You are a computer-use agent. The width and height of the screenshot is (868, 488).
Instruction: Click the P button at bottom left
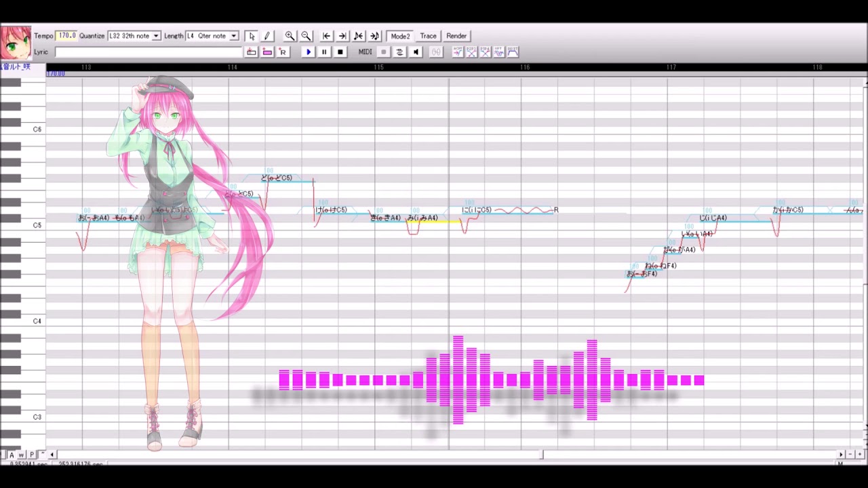point(32,455)
